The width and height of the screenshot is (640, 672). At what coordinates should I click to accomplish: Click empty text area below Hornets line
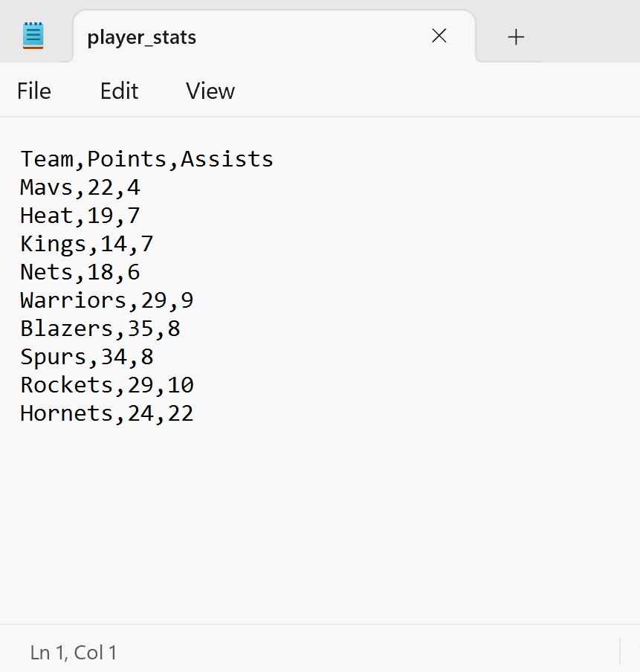(x=320, y=523)
